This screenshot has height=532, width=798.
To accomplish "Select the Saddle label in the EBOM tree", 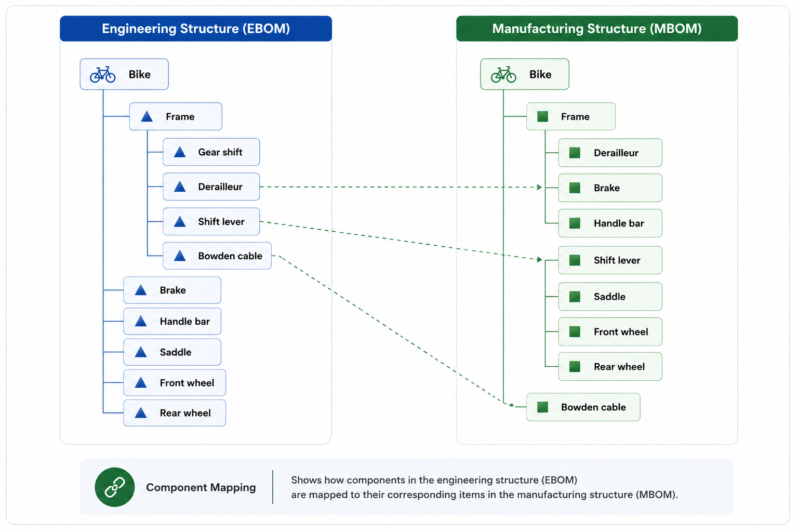I will pyautogui.click(x=176, y=352).
